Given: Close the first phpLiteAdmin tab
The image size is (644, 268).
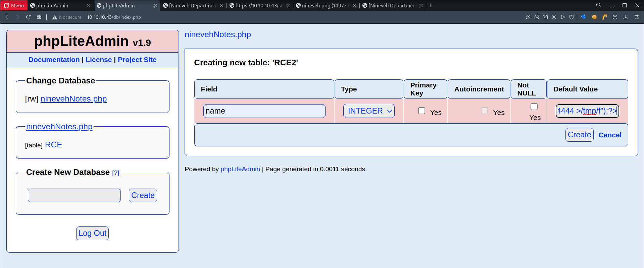Looking at the screenshot, I should [89, 6].
